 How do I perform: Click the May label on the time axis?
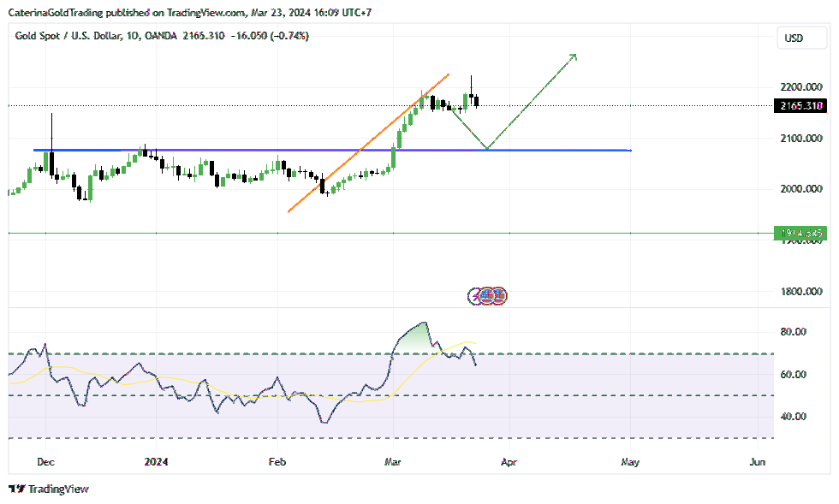tap(630, 462)
